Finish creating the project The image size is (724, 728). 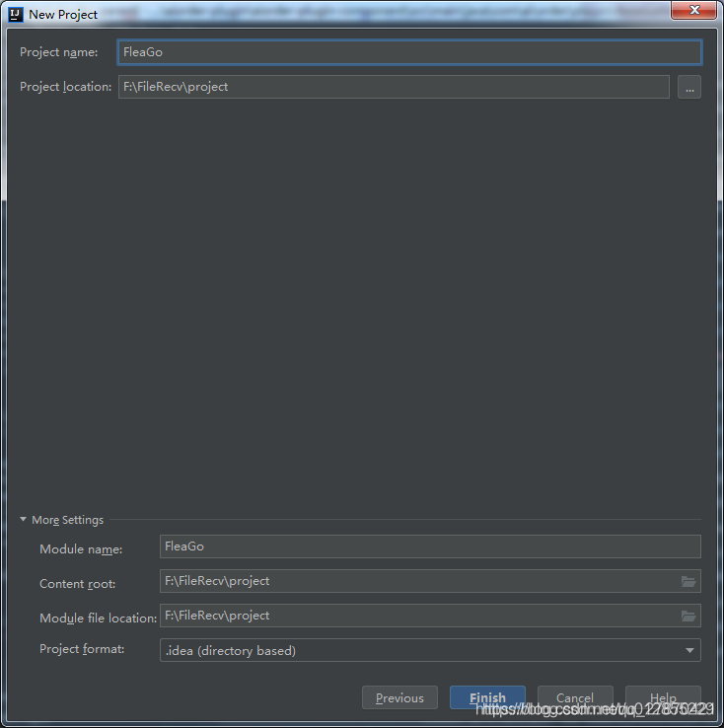[x=487, y=697]
